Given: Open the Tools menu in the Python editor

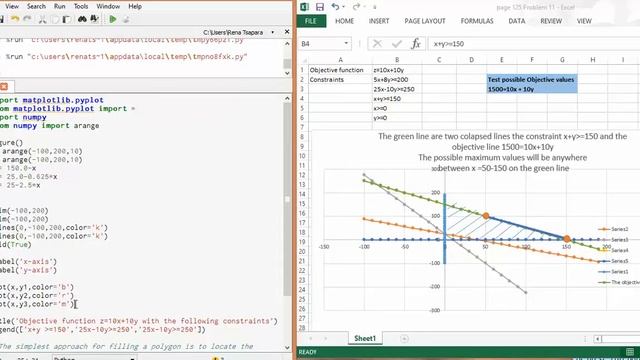Looking at the screenshot, I should pyautogui.click(x=81, y=7).
